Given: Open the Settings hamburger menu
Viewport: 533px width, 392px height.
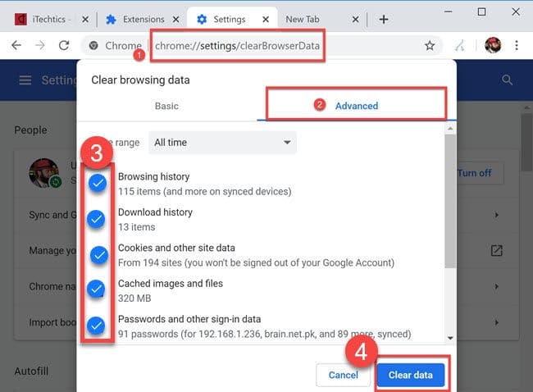Looking at the screenshot, I should [x=25, y=80].
